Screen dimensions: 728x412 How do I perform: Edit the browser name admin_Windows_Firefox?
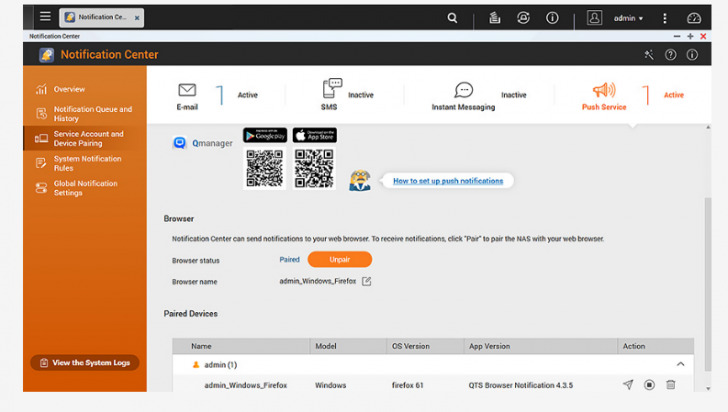366,281
